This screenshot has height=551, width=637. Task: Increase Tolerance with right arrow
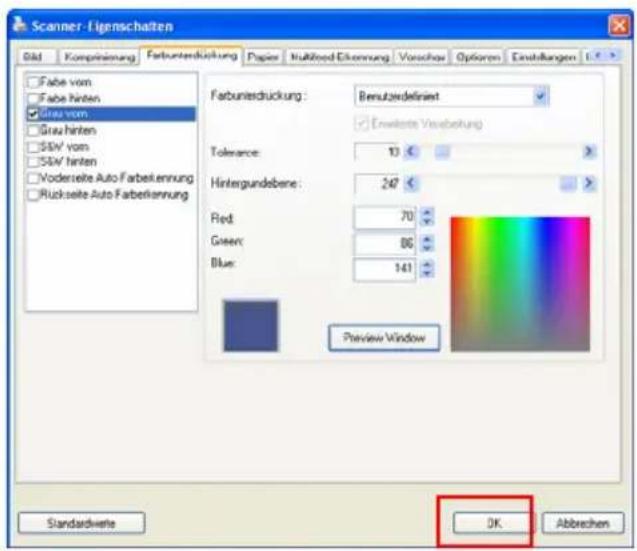pyautogui.click(x=588, y=152)
